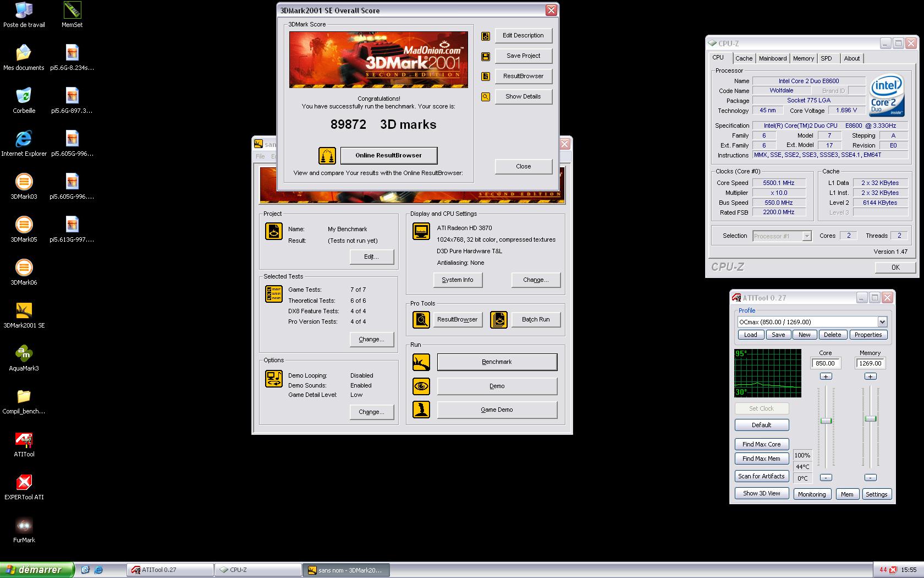Click the Save Project disk icon

485,56
